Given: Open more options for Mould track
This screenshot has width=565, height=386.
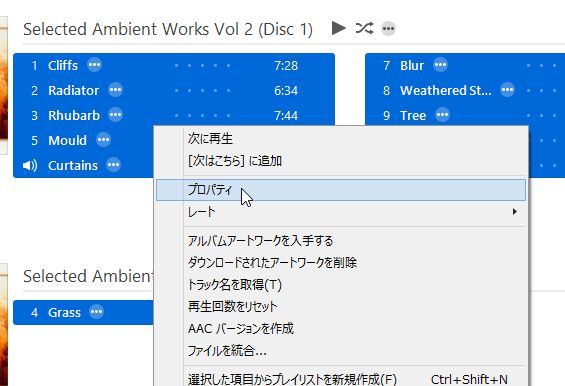Looking at the screenshot, I should [103, 140].
